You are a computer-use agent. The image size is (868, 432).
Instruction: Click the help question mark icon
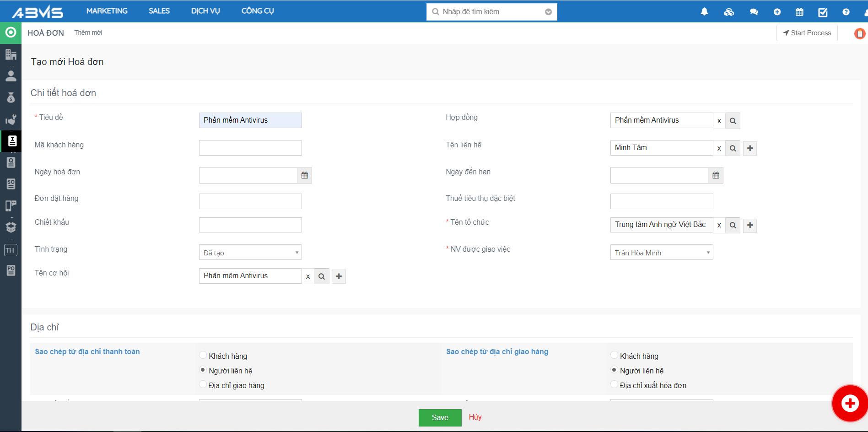coord(846,12)
